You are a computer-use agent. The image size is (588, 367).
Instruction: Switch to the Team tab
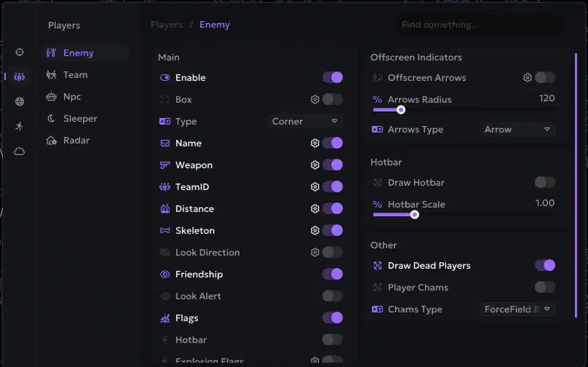click(x=75, y=75)
